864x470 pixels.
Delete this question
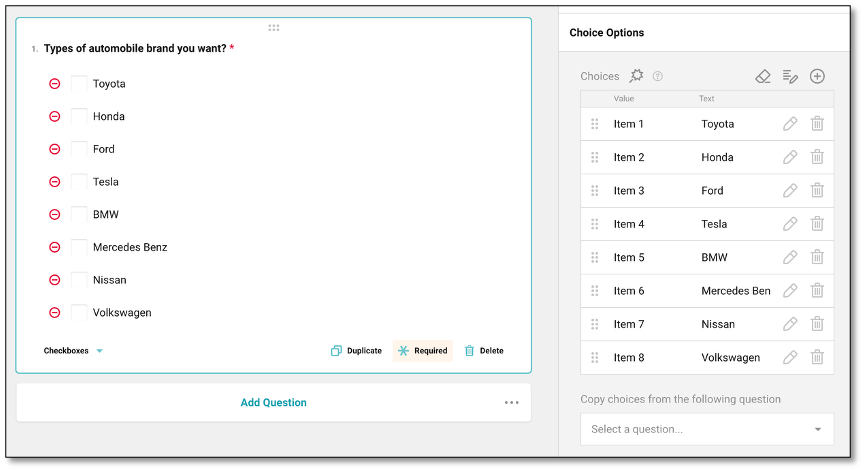point(484,350)
